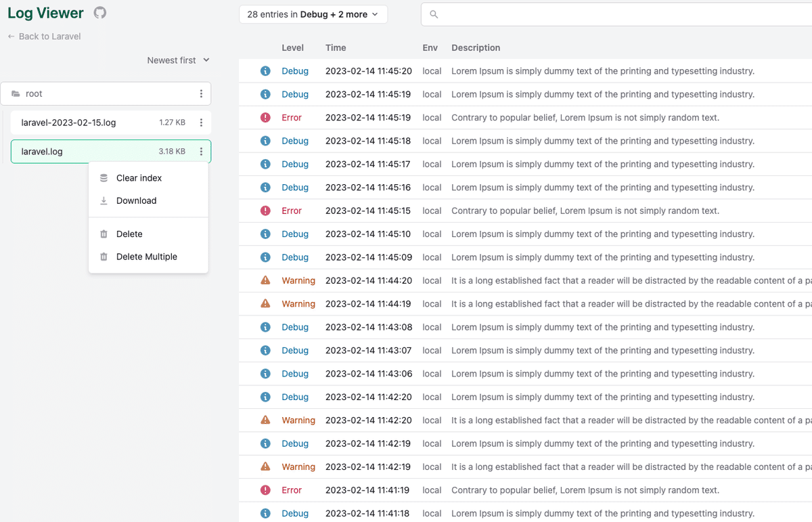Image resolution: width=812 pixels, height=522 pixels.
Task: Click the Level column header
Action: pos(293,47)
